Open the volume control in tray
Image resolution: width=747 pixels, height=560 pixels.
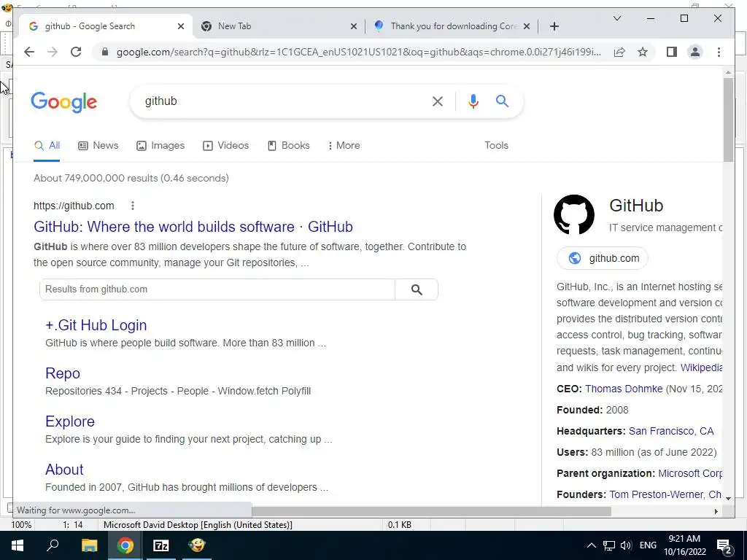[627, 545]
